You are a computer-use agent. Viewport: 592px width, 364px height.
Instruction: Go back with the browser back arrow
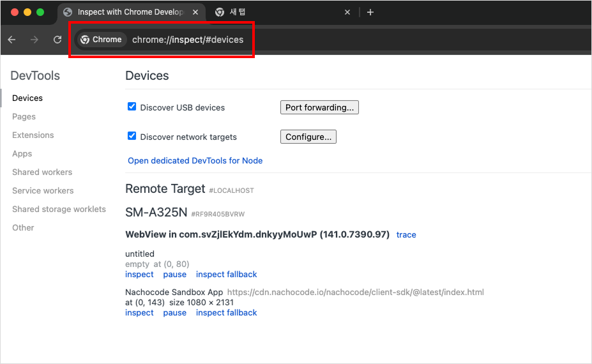[11, 40]
